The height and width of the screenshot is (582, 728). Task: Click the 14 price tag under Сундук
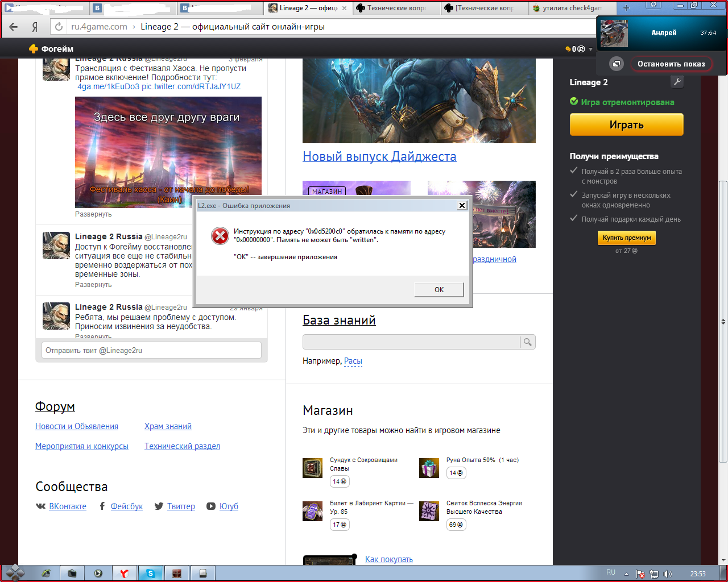340,481
